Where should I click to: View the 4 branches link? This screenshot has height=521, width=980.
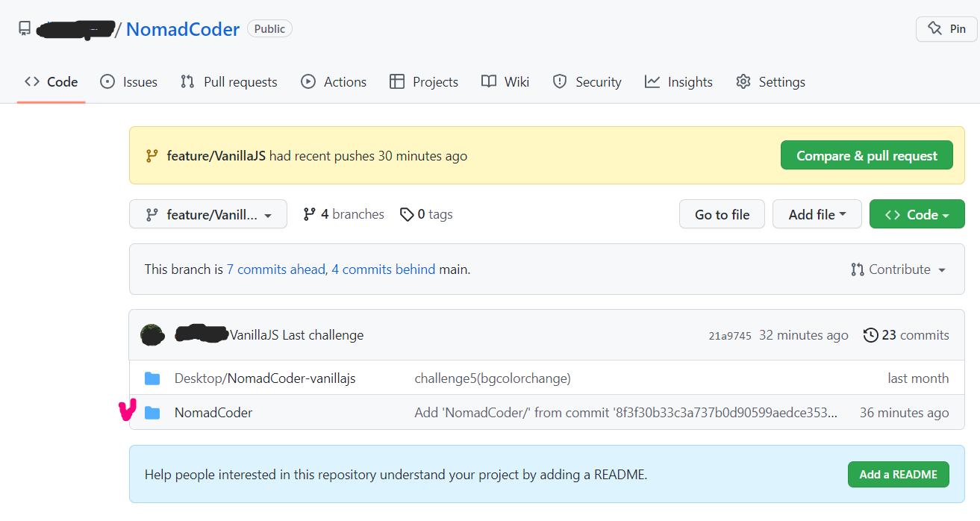[343, 214]
